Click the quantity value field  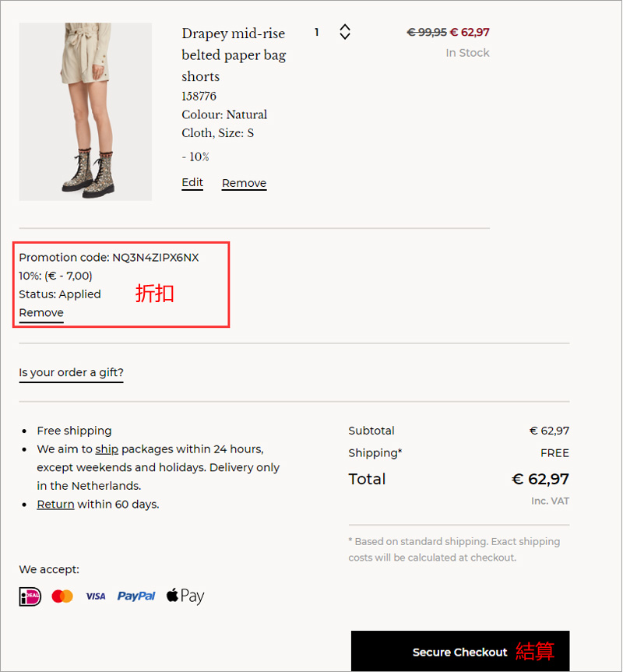click(x=317, y=32)
